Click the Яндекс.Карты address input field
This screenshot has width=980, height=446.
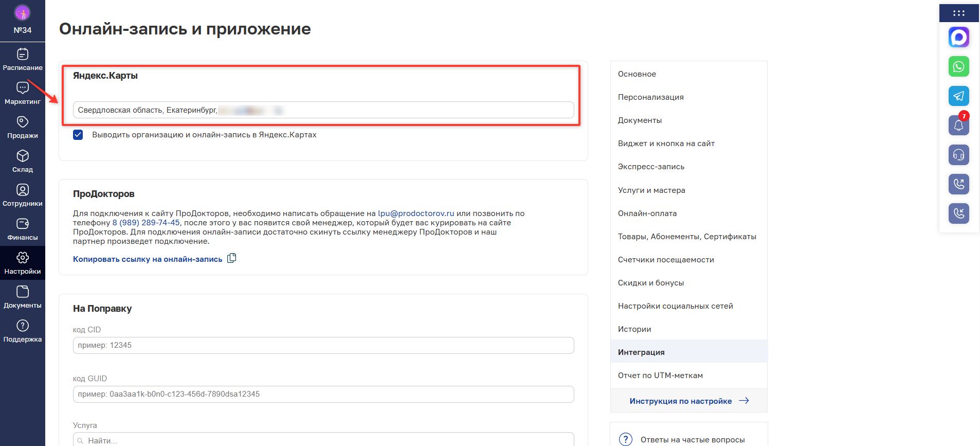coord(323,110)
